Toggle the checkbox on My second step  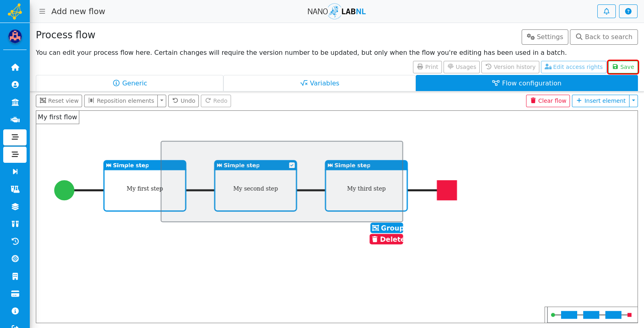[x=292, y=165]
